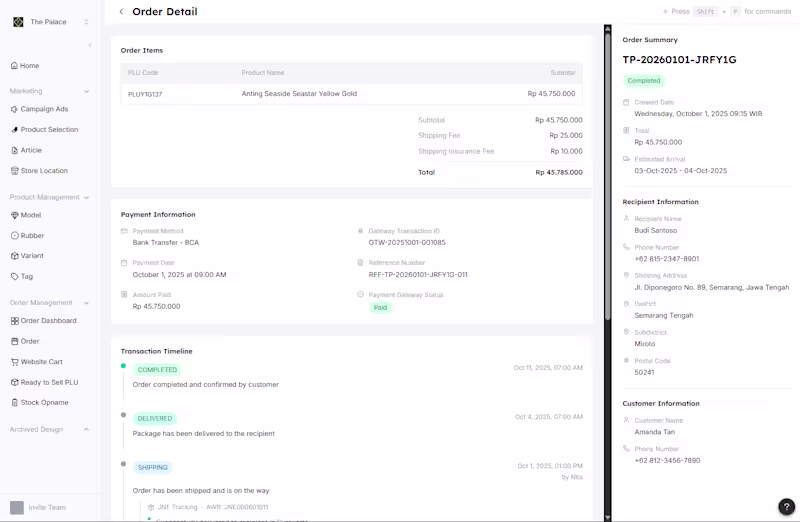The image size is (800, 522).
Task: Open Stock Opname icon
Action: (14, 403)
